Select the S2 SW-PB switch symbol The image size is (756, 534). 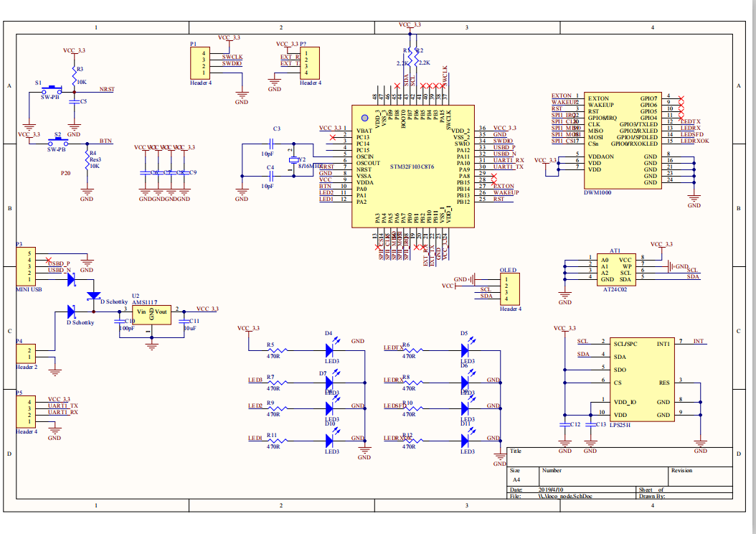pos(56,141)
